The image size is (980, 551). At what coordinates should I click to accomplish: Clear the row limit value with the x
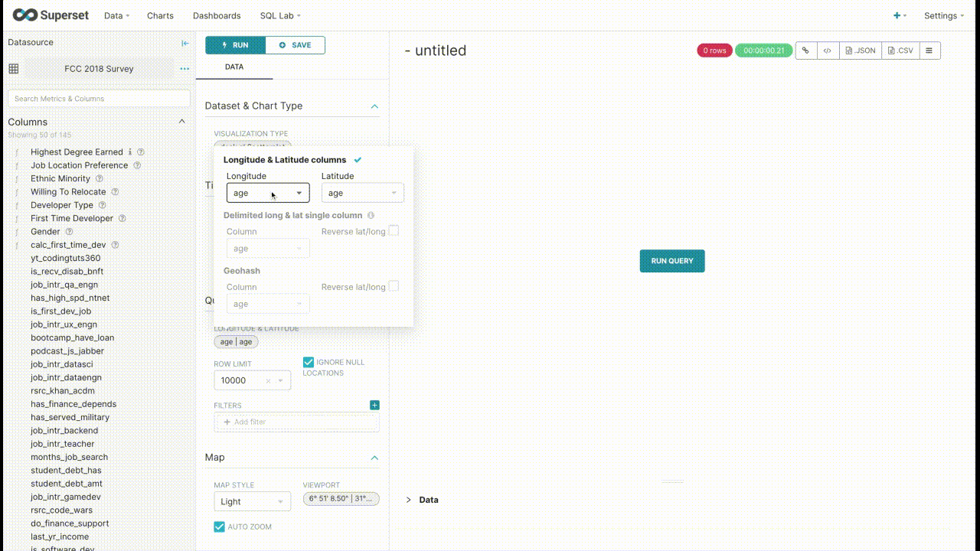tap(268, 381)
